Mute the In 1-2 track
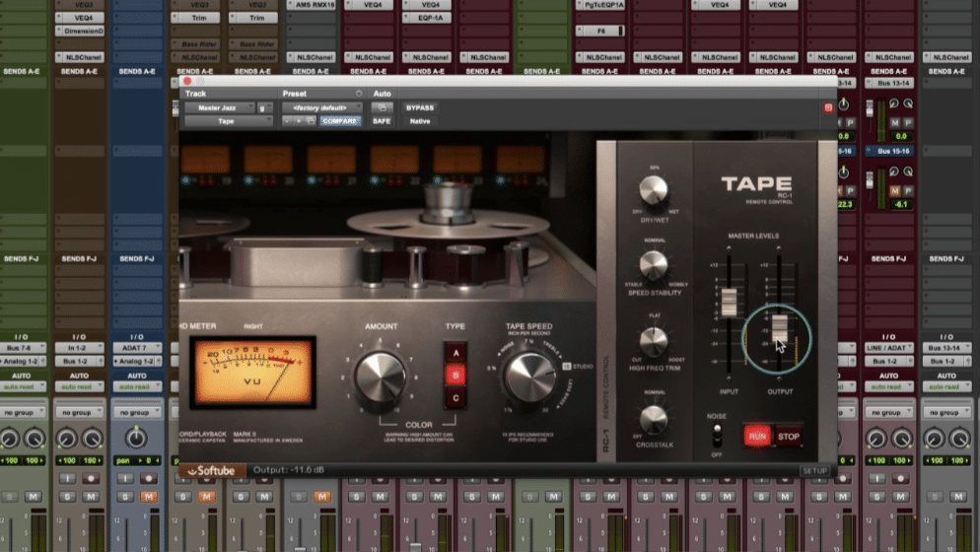The height and width of the screenshot is (552, 980). [91, 497]
